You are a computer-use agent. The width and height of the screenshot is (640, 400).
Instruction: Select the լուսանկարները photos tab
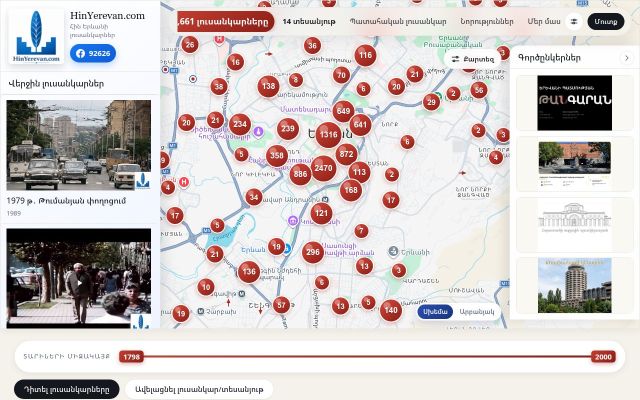pyautogui.click(x=225, y=21)
